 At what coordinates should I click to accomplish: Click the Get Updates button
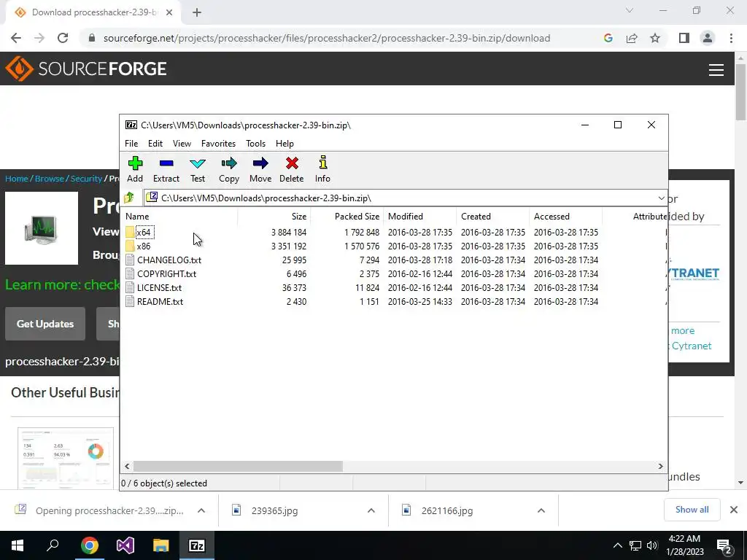click(45, 324)
